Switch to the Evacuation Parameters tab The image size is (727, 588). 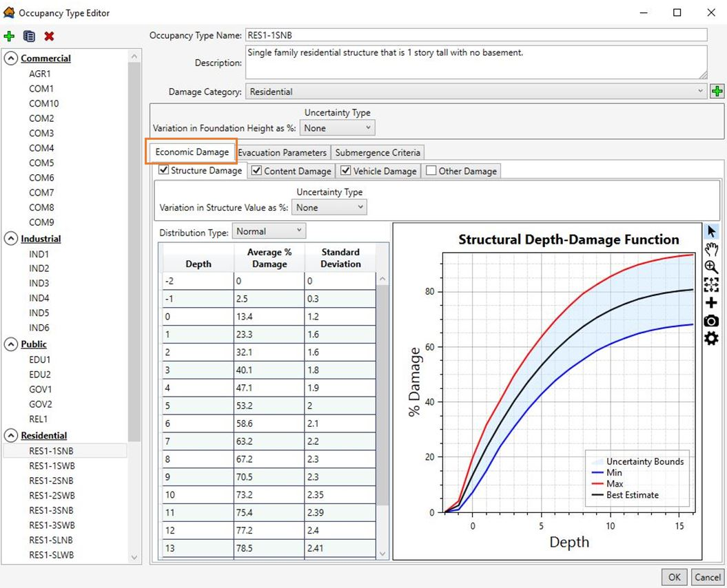point(283,152)
